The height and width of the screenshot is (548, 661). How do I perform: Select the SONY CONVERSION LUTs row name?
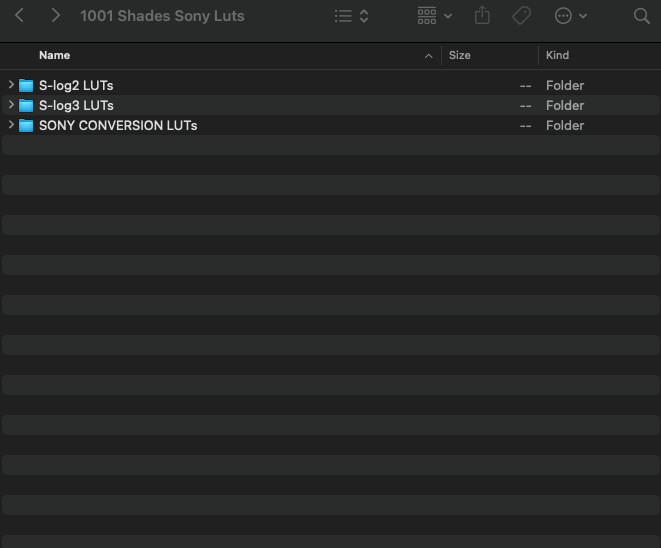point(118,125)
